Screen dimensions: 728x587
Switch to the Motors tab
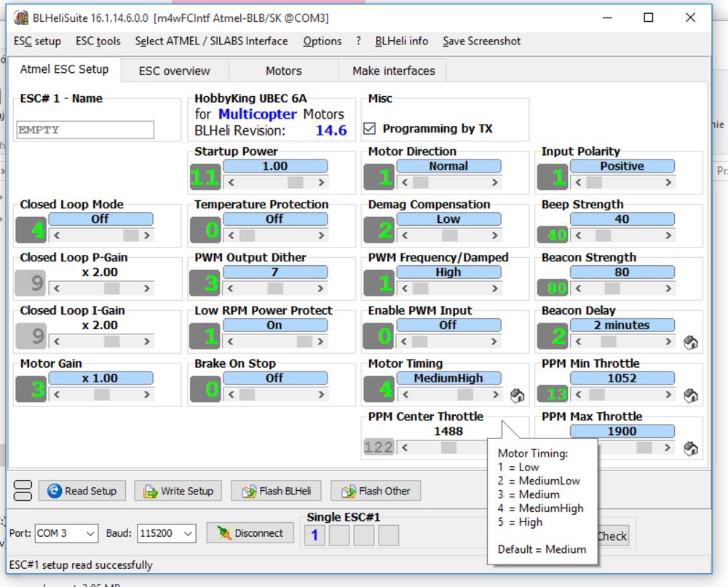[284, 71]
